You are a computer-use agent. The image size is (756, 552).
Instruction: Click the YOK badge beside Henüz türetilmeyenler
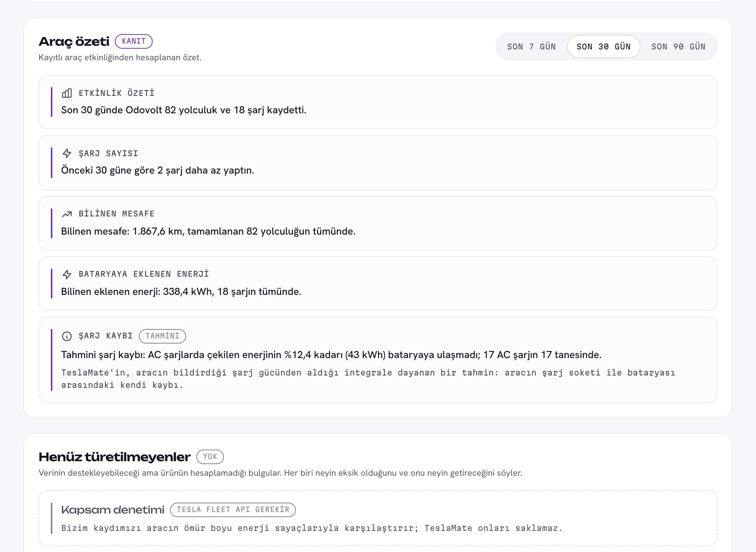210,456
